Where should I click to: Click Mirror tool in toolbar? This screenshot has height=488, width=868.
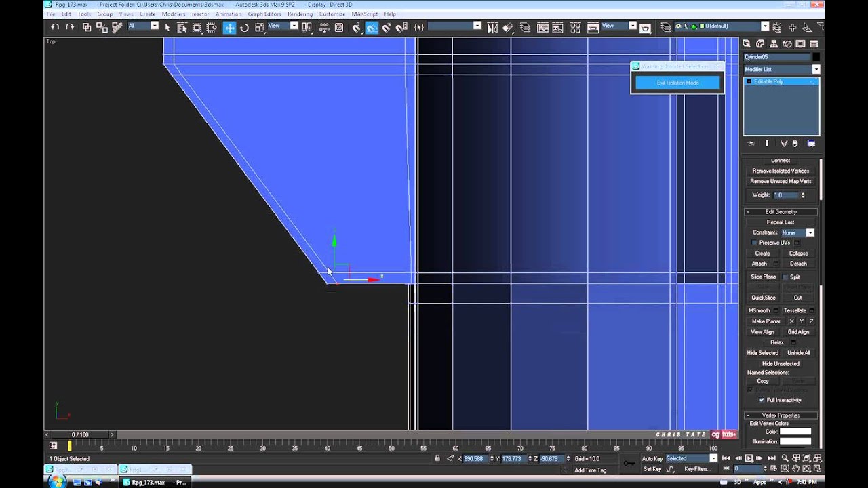coord(492,27)
